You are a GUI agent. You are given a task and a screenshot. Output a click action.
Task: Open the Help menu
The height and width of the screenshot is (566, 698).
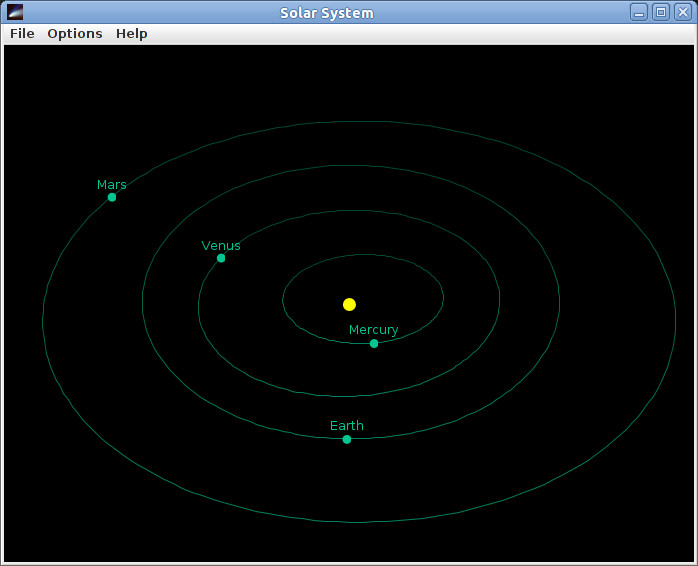(131, 34)
